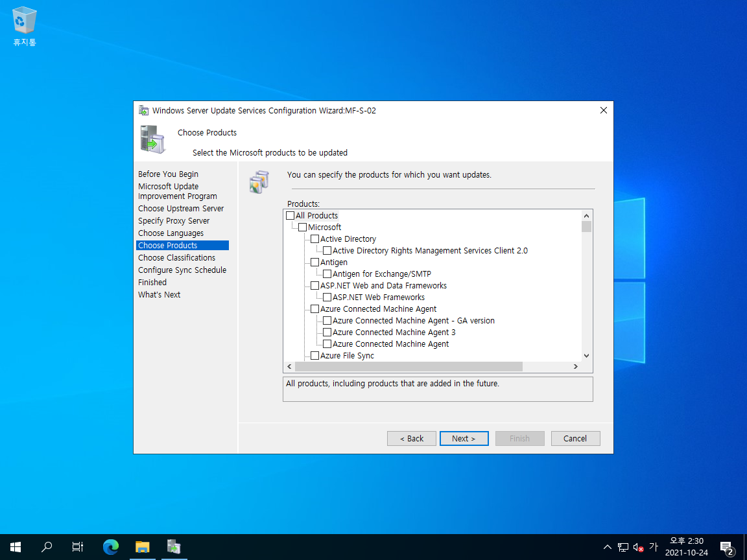
Task: Check the Azure File Sync checkbox
Action: point(315,356)
